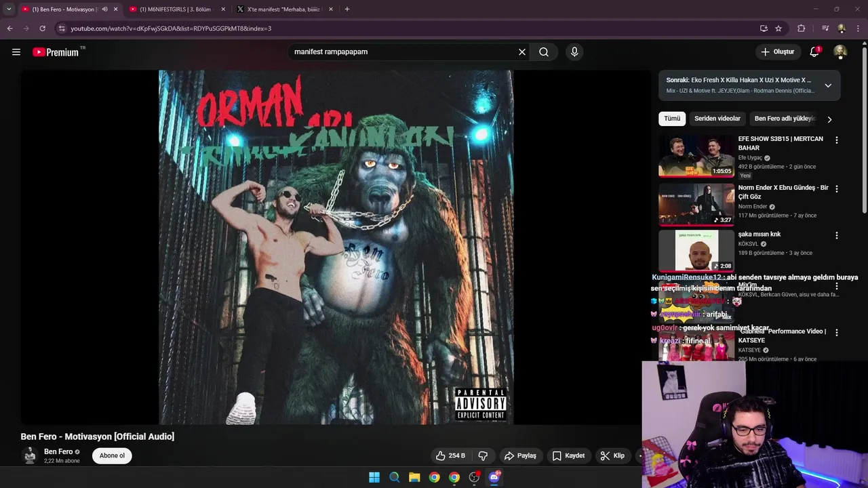868x488 pixels.
Task: Open the tab search dropdown arrow
Action: pyautogui.click(x=9, y=9)
